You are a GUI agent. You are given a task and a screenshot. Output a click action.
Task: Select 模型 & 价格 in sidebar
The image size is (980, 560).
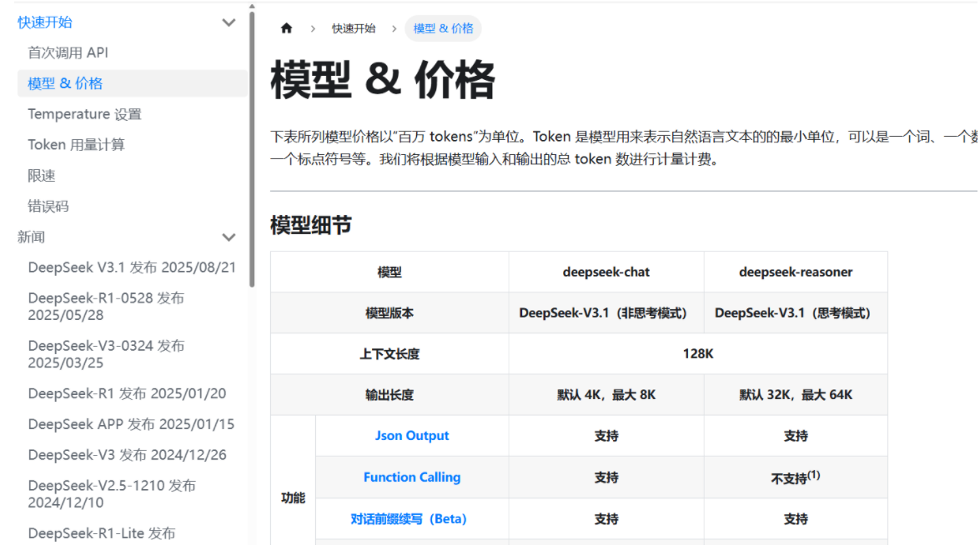65,83
